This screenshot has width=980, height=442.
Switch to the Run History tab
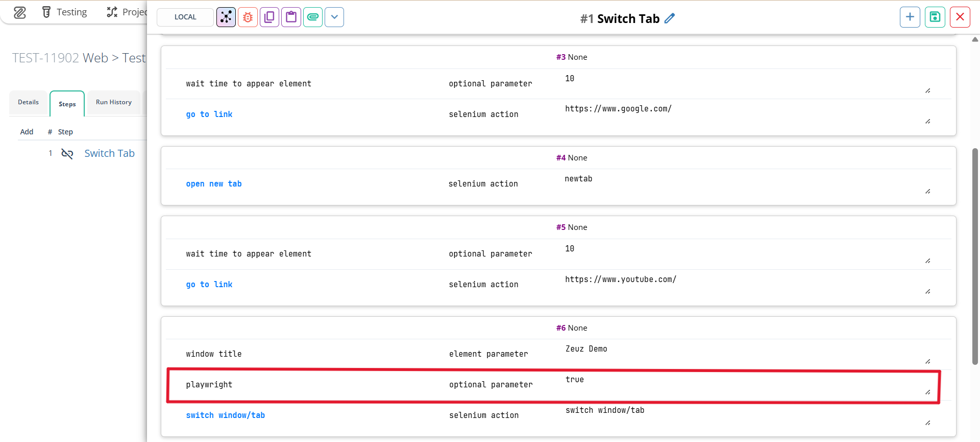(113, 102)
